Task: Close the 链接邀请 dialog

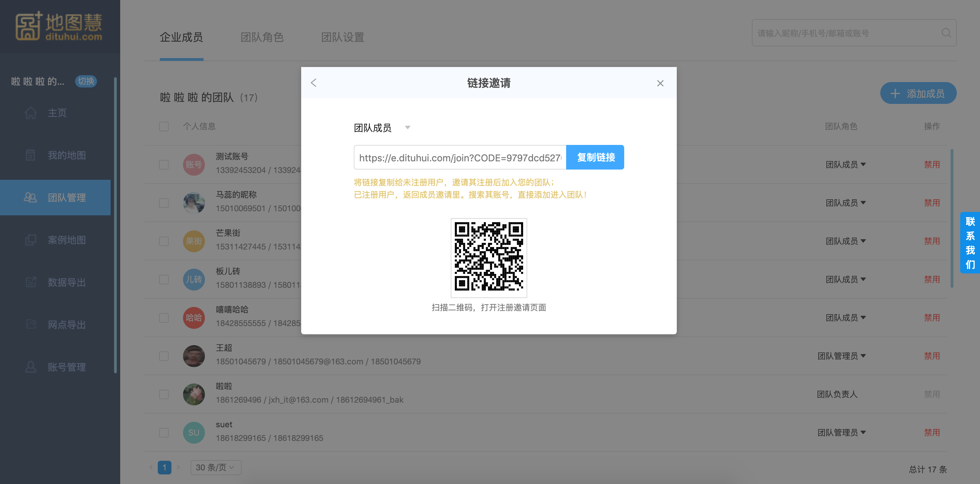Action: (660, 83)
